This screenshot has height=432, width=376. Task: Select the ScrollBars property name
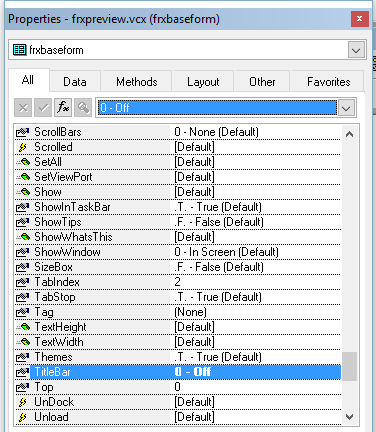point(58,132)
